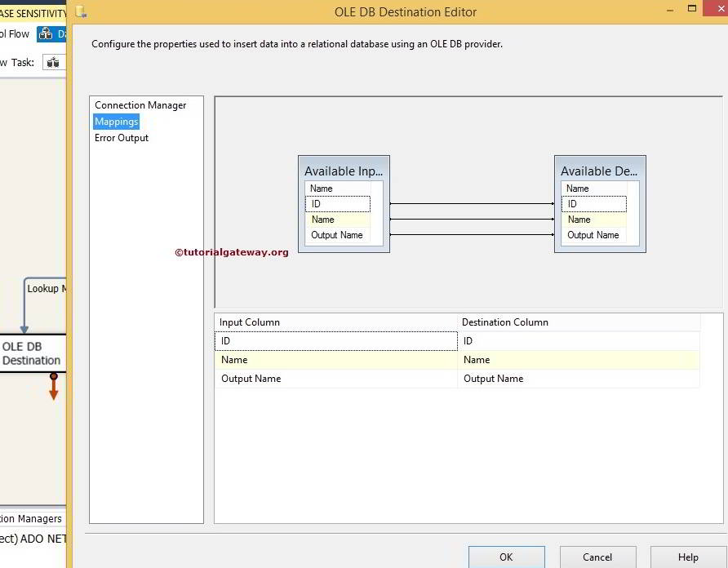
Task: Maximize the OLE DB Destination Editor window
Action: pos(692,8)
